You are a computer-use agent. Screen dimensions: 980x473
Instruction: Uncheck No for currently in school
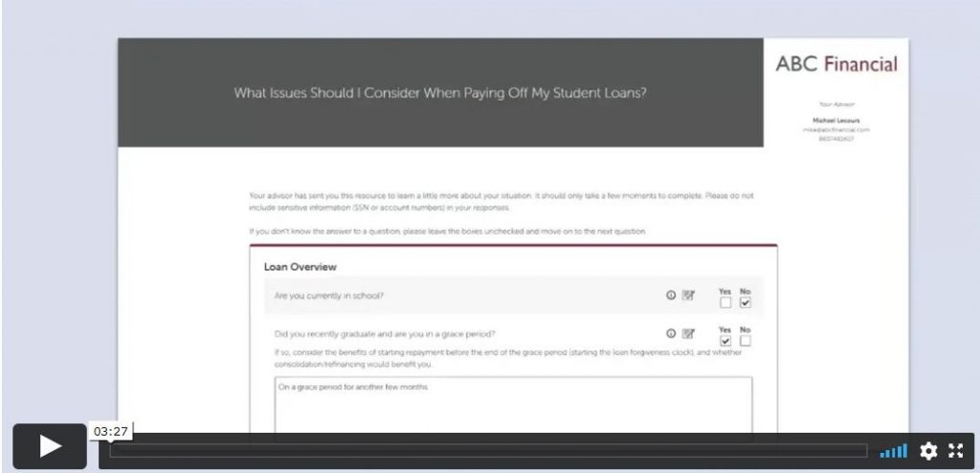[x=745, y=303]
